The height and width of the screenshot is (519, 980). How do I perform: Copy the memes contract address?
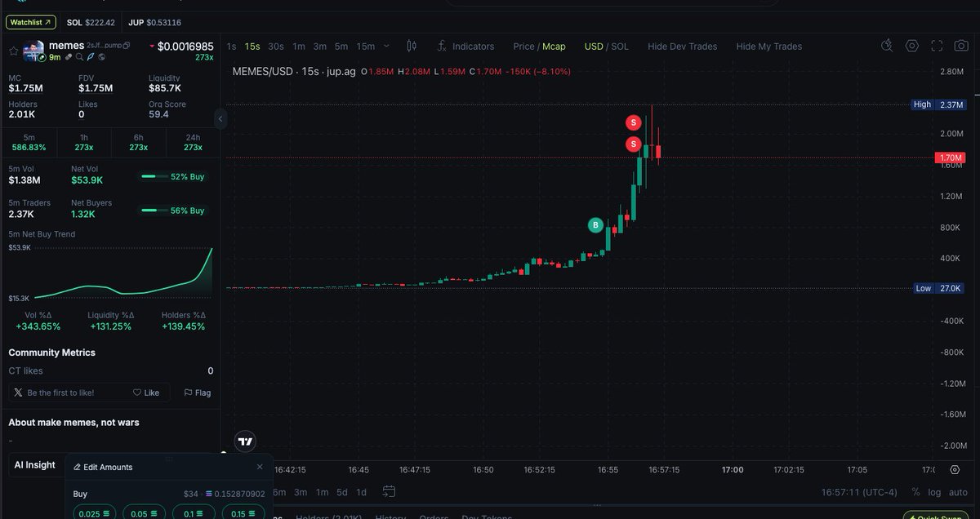127,46
